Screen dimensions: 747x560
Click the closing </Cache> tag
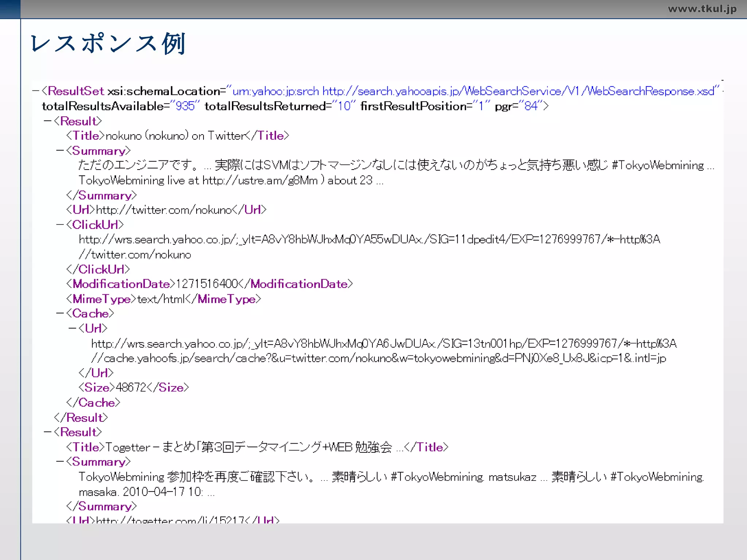pyautogui.click(x=93, y=402)
